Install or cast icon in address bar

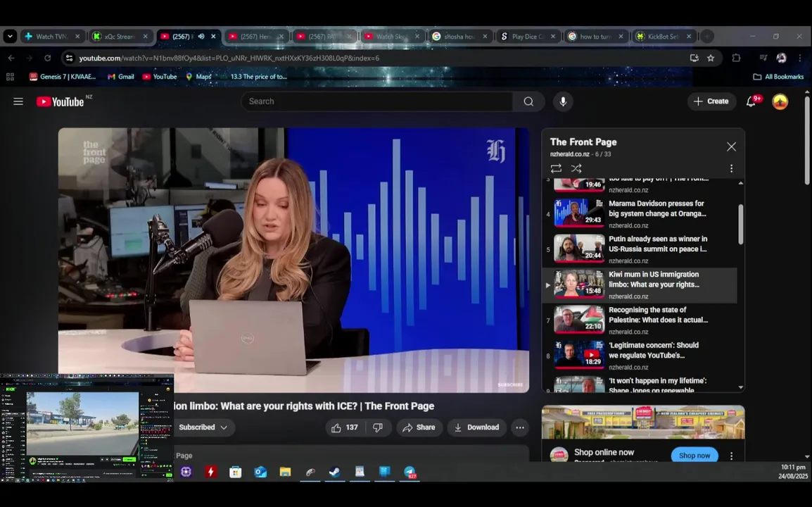694,58
